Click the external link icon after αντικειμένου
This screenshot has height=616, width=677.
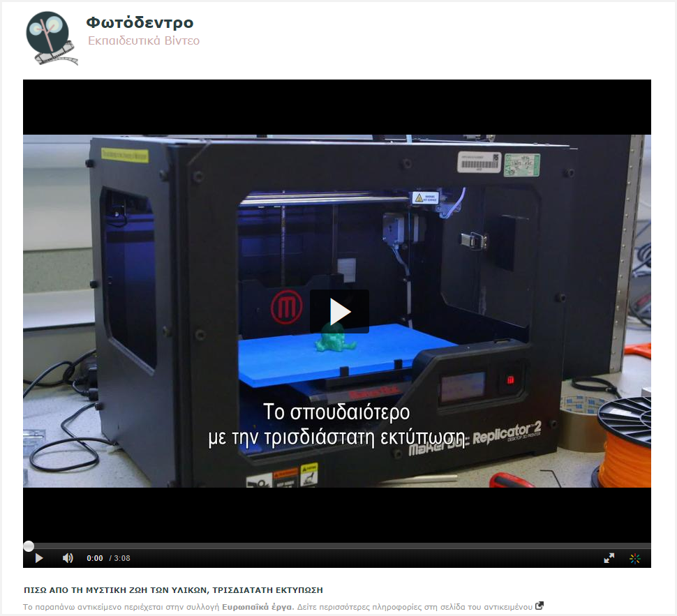[540, 606]
